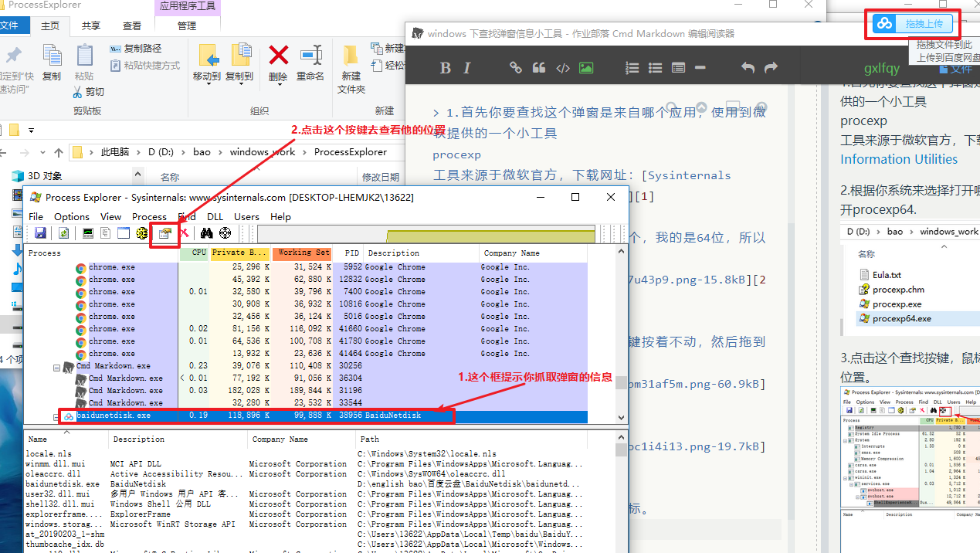This screenshot has width=980, height=553.
Task: Sort by Working Set column header
Action: pyautogui.click(x=303, y=253)
